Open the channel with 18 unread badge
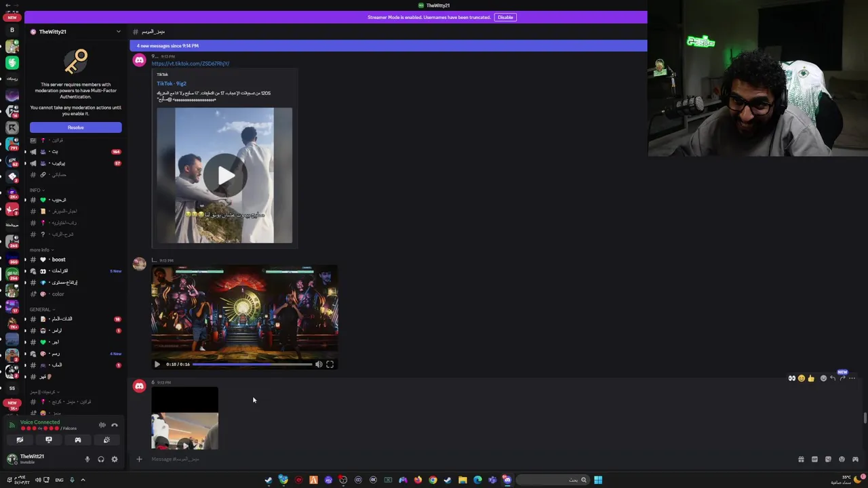 pyautogui.click(x=75, y=319)
